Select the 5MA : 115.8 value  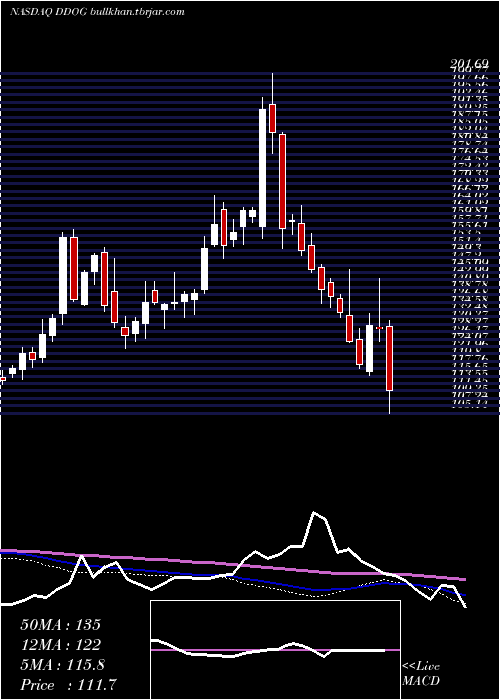(x=62, y=665)
